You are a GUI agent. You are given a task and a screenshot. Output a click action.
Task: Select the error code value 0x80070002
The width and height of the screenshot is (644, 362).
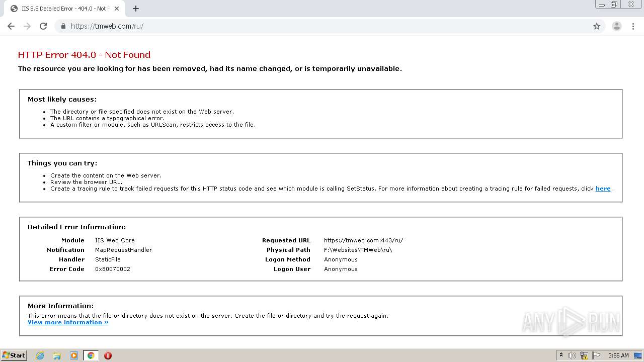pos(113,269)
